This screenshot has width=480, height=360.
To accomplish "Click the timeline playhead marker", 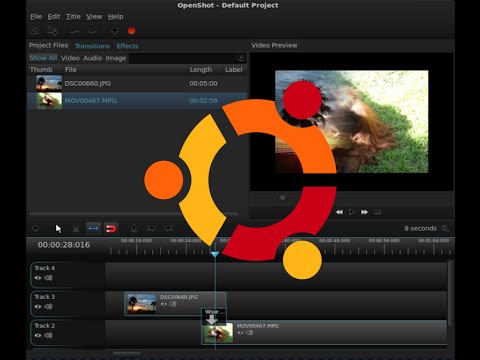I will pos(215,255).
